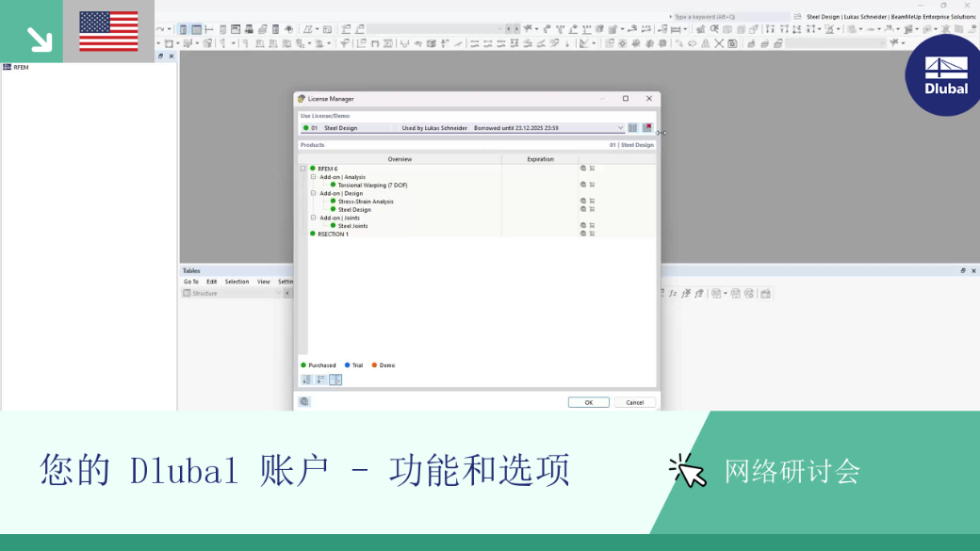Open online info for Torsional Warping row
This screenshot has width=980, height=551.
[583, 185]
